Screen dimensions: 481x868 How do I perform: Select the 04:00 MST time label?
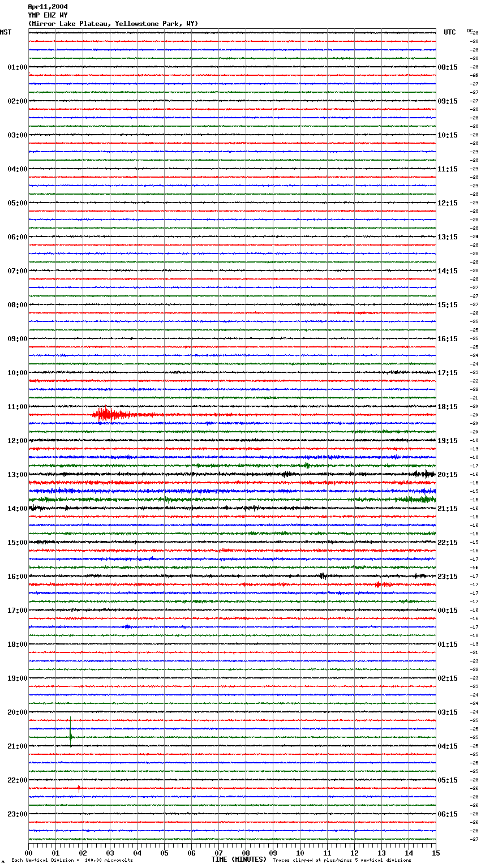coord(18,169)
